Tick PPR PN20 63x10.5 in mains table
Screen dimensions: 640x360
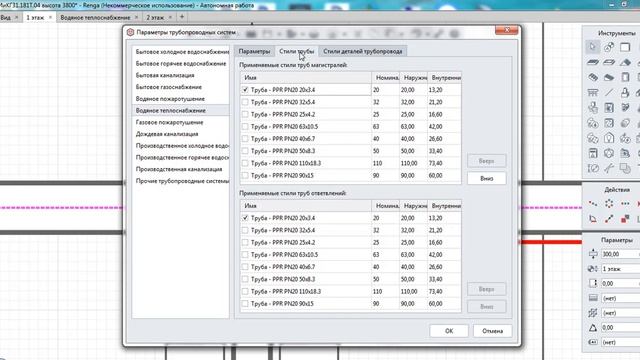(245, 126)
